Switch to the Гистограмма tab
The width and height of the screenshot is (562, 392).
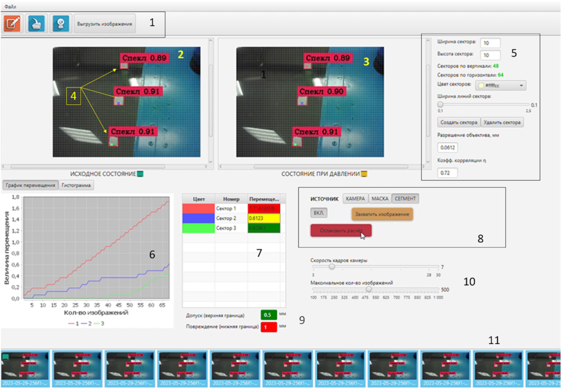76,185
